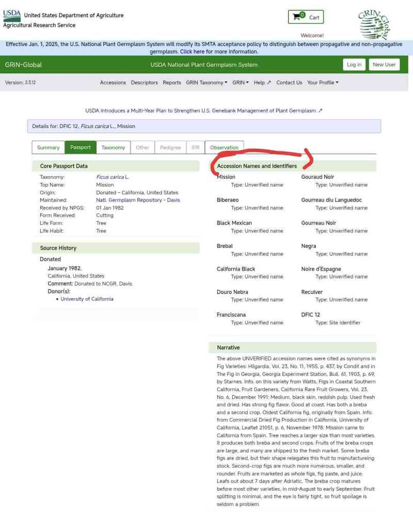Viewport: 413px width, 532px height.
Task: Switch to the Taxonomy tab
Action: point(113,148)
